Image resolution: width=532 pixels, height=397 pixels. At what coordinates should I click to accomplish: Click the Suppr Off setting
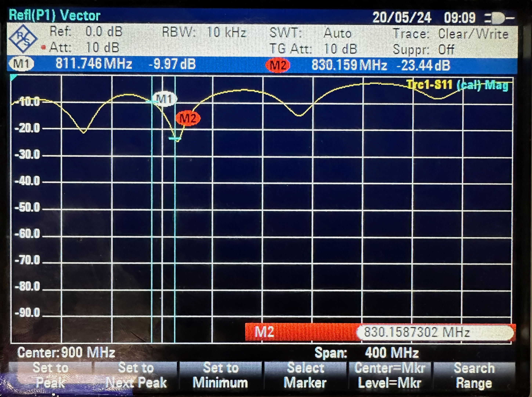point(446,50)
